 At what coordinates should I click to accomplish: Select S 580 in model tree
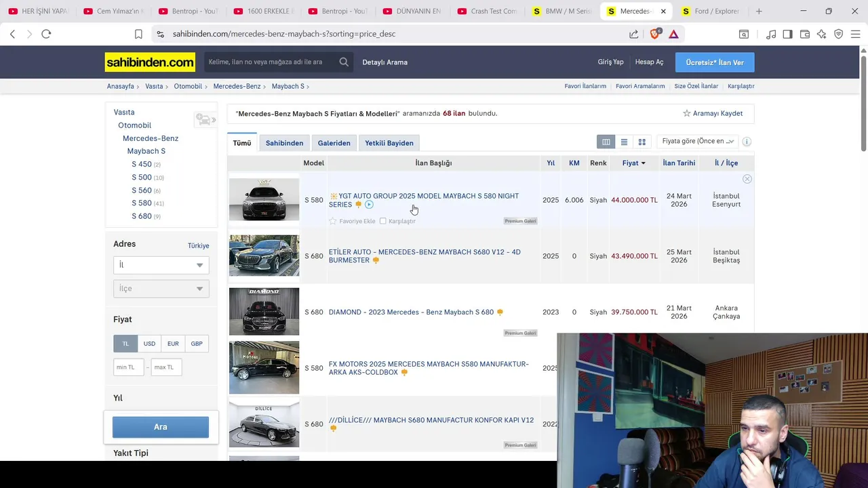(x=142, y=203)
